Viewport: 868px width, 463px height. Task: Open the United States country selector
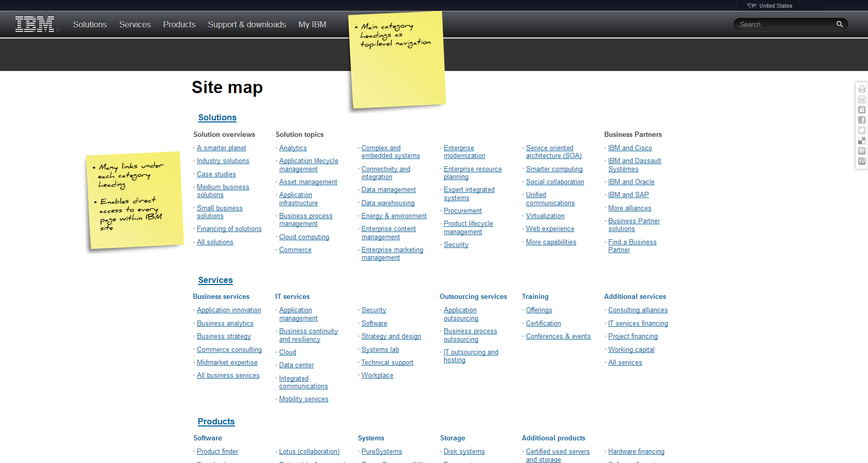coord(770,6)
